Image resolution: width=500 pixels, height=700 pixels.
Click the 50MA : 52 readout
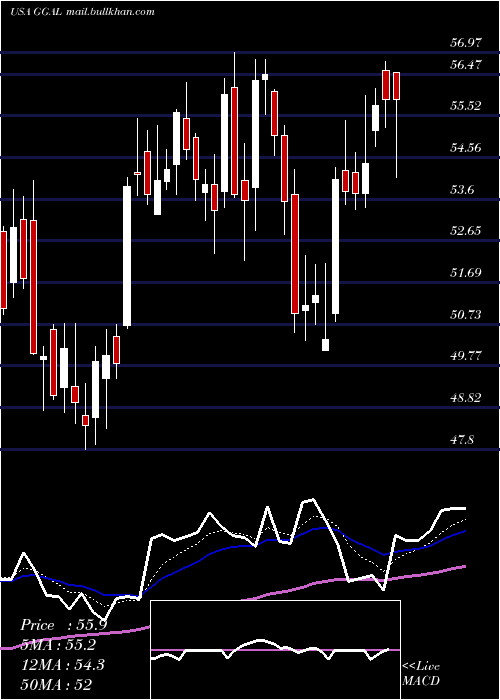click(56, 684)
